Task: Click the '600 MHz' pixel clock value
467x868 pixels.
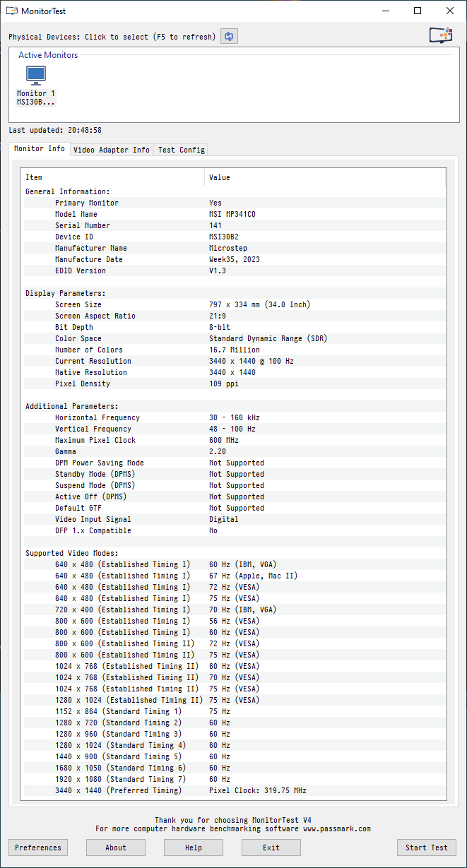Action: tap(224, 440)
